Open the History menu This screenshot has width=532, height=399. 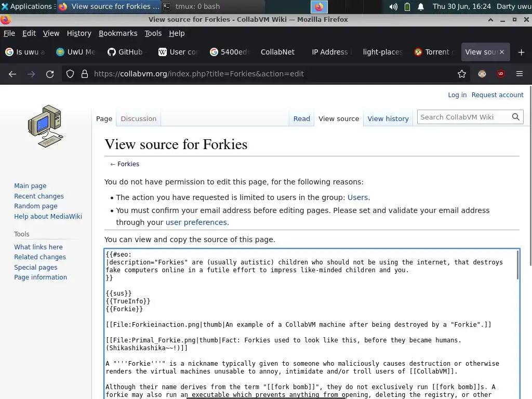(79, 33)
